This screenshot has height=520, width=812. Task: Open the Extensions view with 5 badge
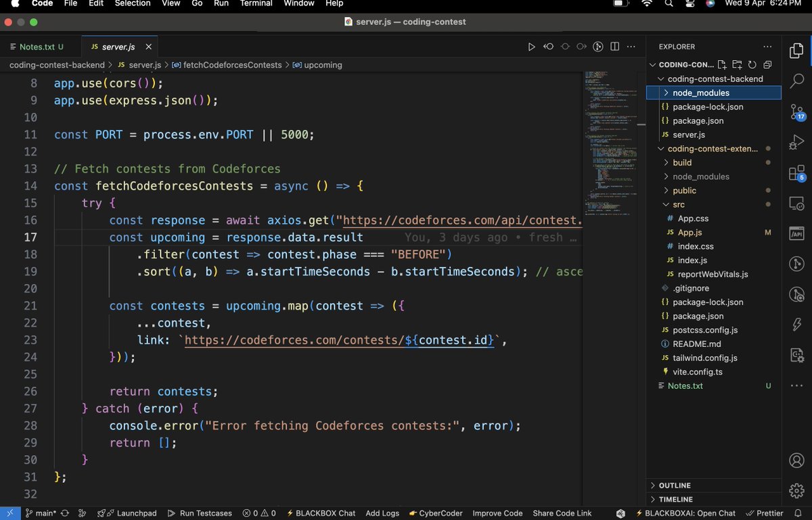[x=796, y=173]
